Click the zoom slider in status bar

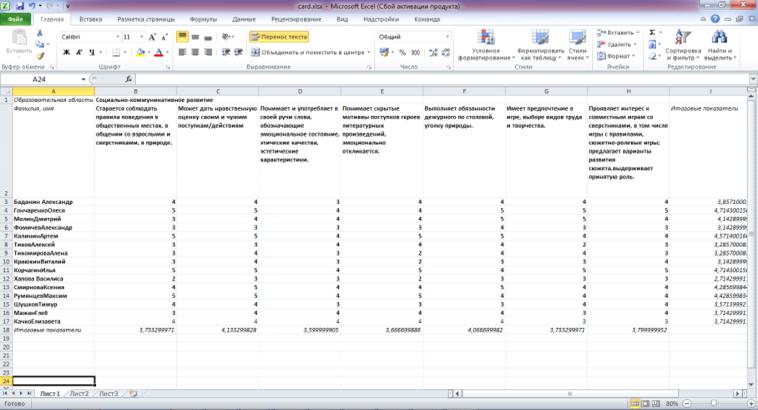713,404
